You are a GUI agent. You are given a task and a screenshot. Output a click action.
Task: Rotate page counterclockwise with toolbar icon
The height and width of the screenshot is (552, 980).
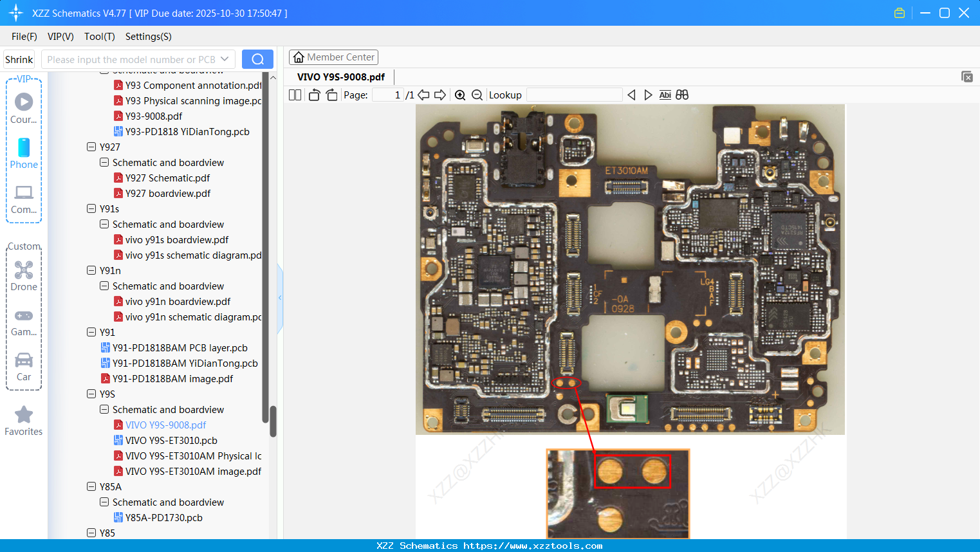(314, 95)
